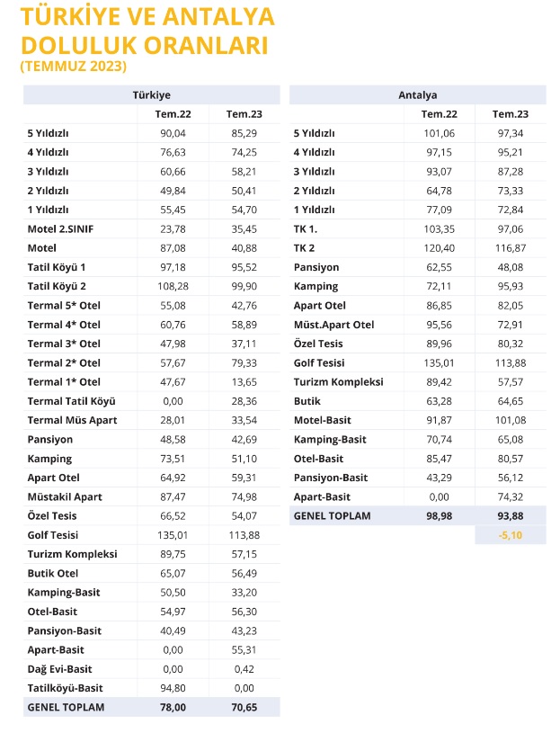Click the yellow -5,10 difference cell
The image size is (560, 733).
click(511, 535)
